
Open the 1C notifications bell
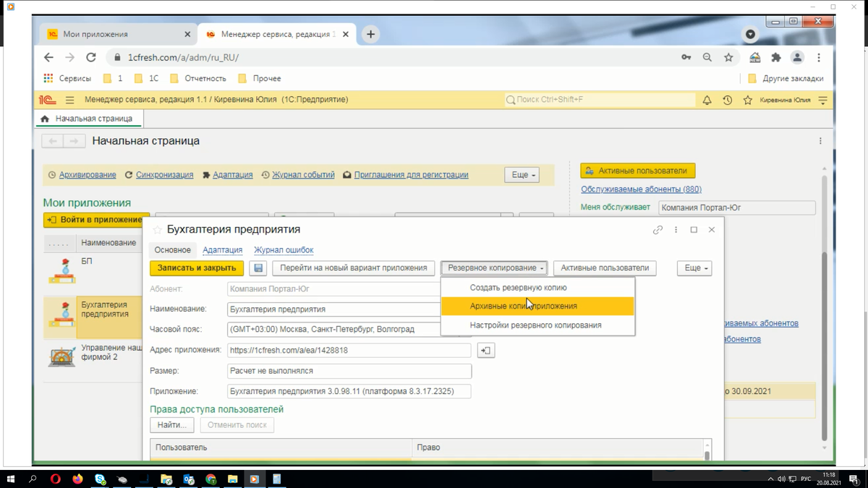pos(707,100)
